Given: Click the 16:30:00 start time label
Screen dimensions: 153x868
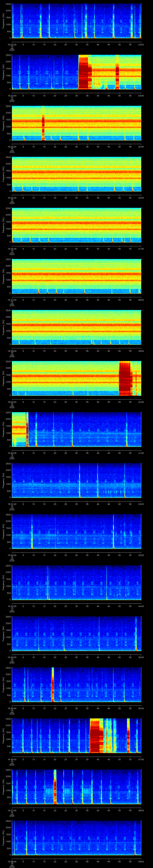Looking at the screenshot, I should click(x=12, y=453).
